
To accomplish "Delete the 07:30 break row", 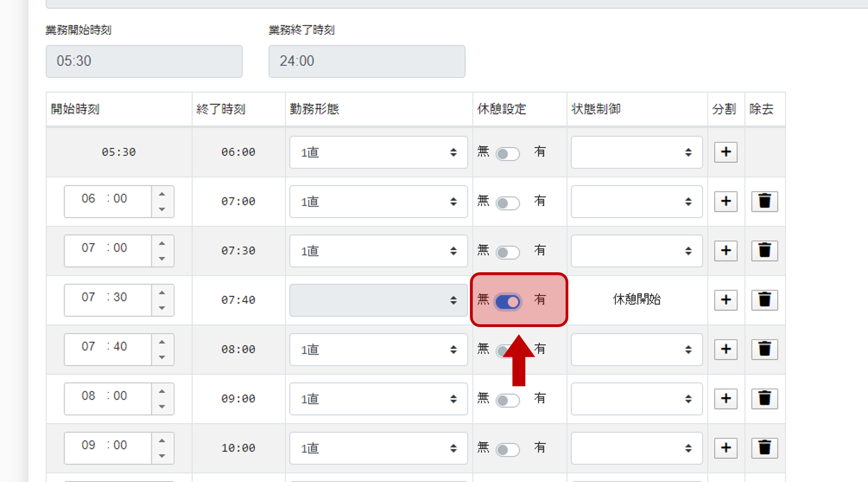I will (x=764, y=299).
